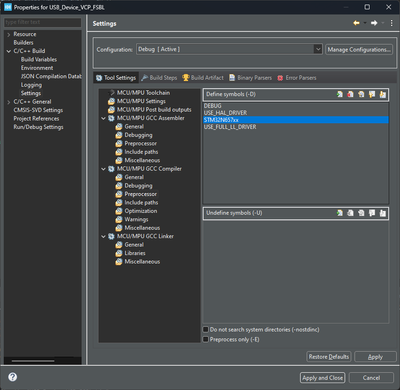Click Add icon in Undefine symbols toolbar
This screenshot has width=400, height=390.
[x=339, y=213]
